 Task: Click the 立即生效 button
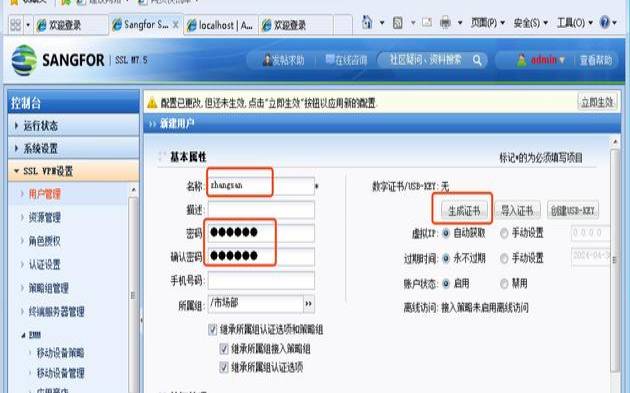point(597,102)
